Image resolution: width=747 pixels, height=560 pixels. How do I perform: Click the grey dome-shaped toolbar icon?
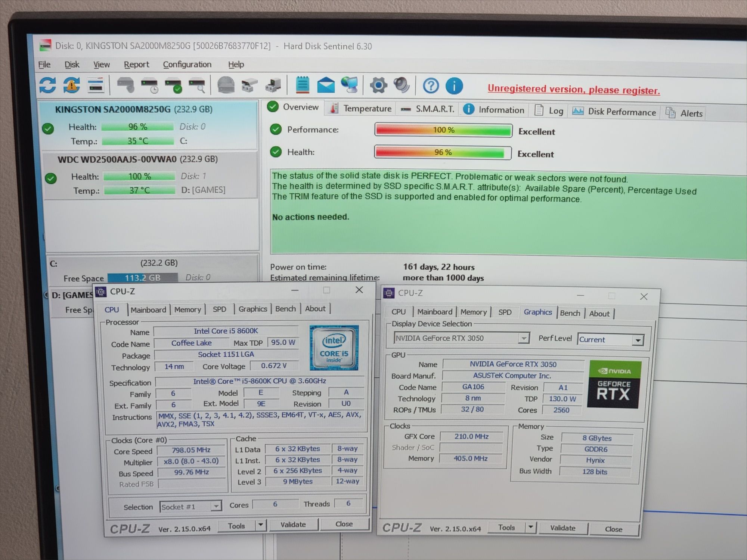226,85
